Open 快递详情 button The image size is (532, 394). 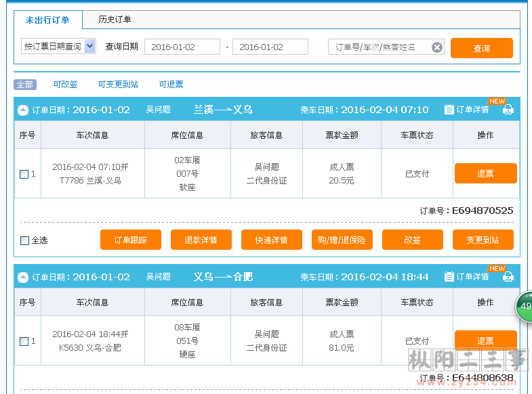[272, 240]
